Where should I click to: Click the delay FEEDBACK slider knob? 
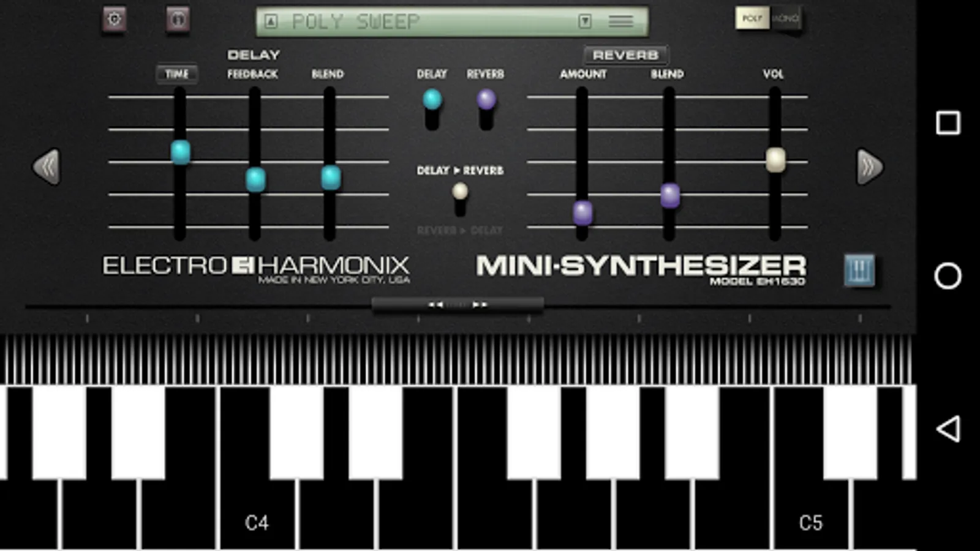click(255, 180)
